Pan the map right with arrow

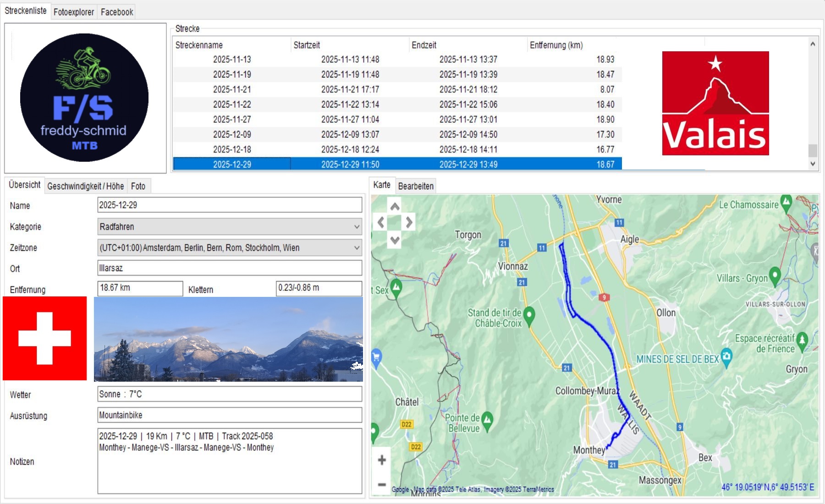tap(409, 223)
